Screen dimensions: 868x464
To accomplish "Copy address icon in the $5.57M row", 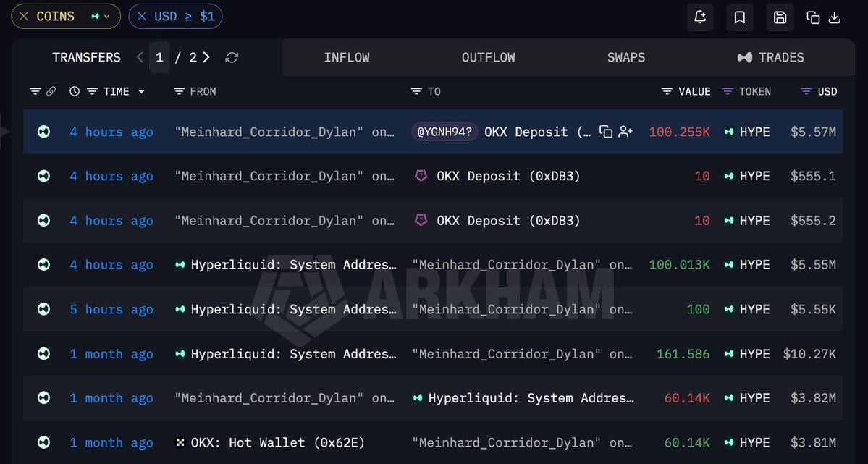I will pos(606,132).
